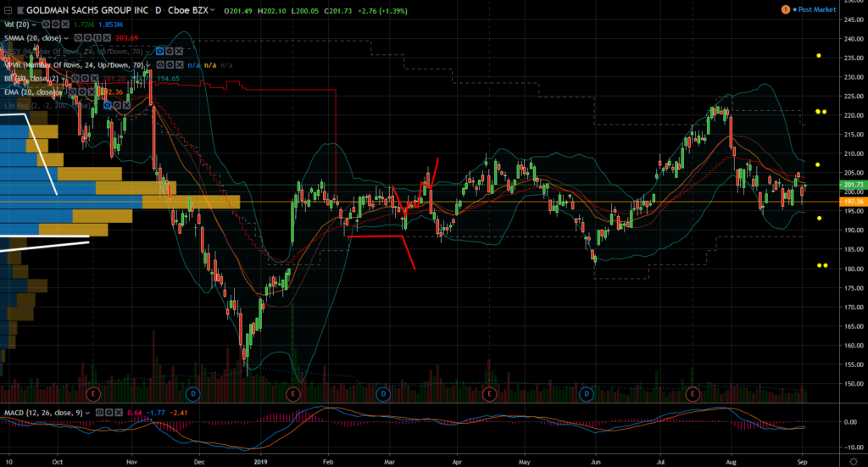Viewport: 868px width, 467px height.
Task: Remove the EMA (20, close) indicator
Action: 92,92
